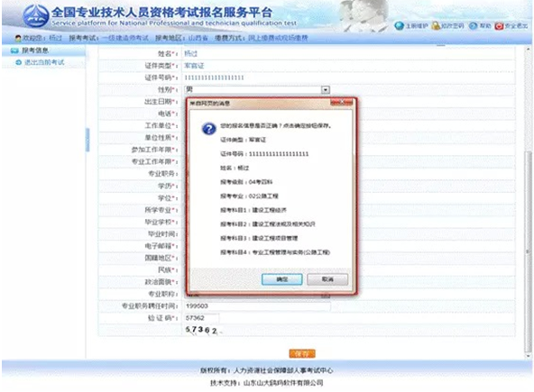The height and width of the screenshot is (392, 534).
Task: Confirm dialog with the 确定 button
Action: click(x=281, y=279)
